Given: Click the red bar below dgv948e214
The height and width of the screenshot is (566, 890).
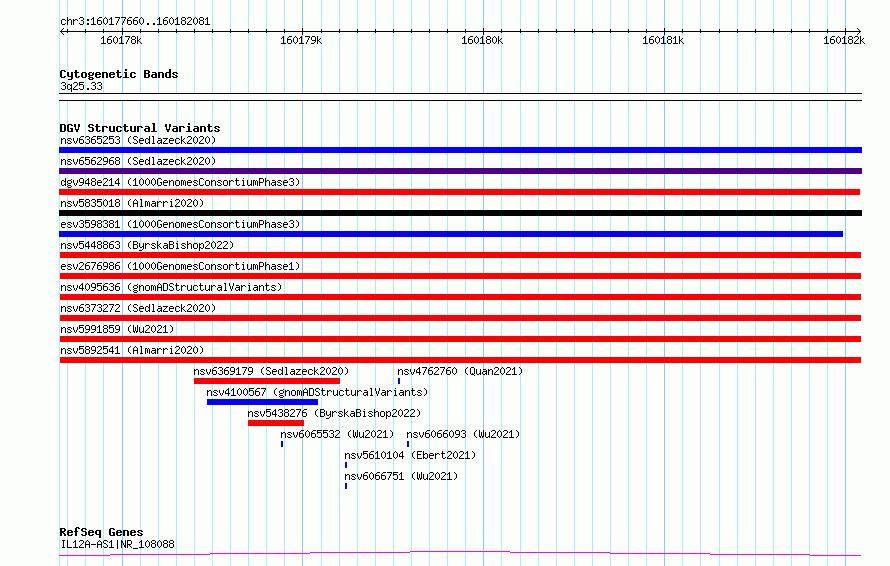Looking at the screenshot, I should pyautogui.click(x=460, y=192).
